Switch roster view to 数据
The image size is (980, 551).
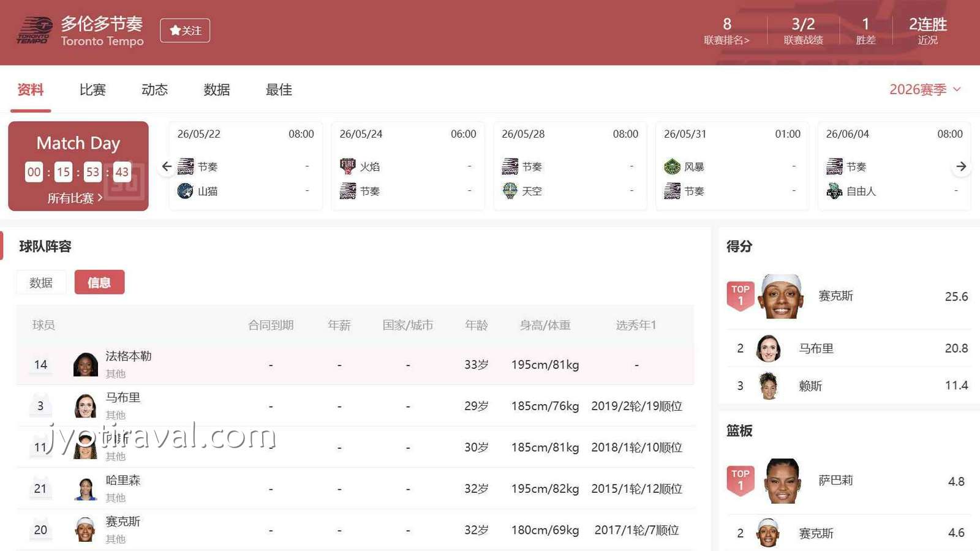(x=41, y=282)
